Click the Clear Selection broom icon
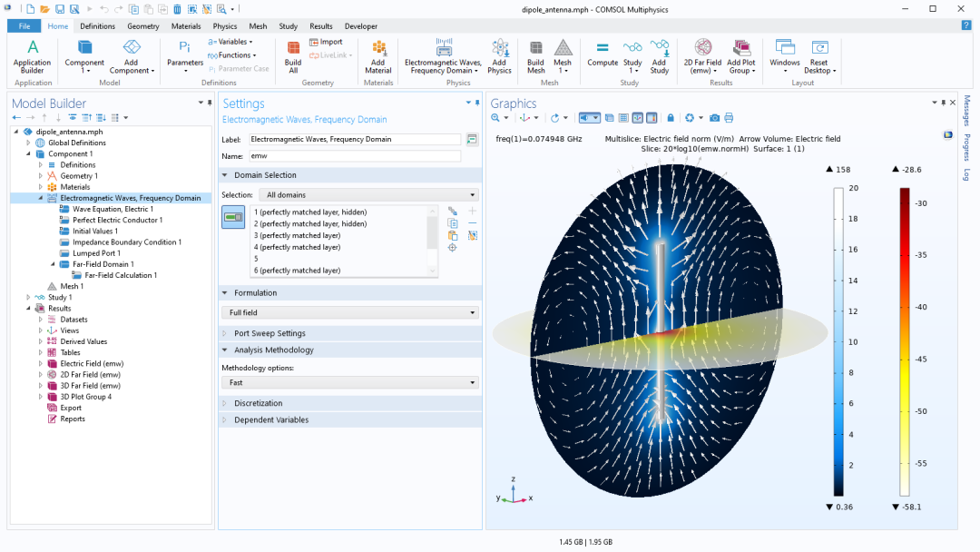980x552 pixels. tap(473, 236)
